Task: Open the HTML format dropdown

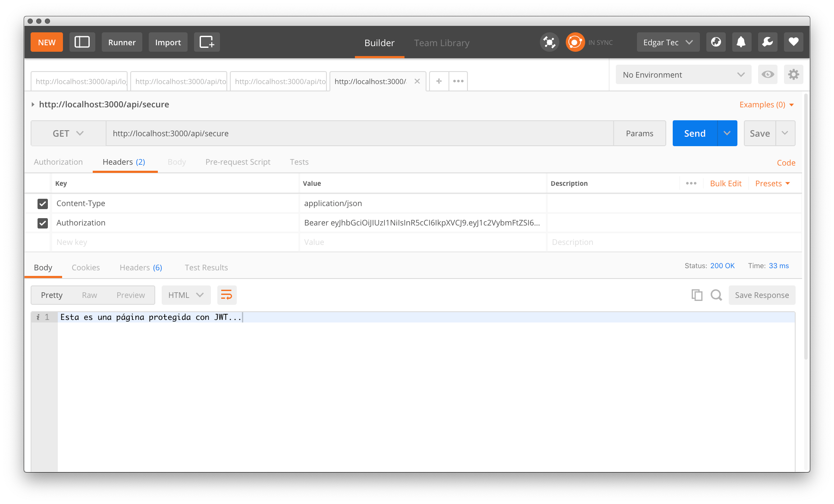Action: pos(186,295)
